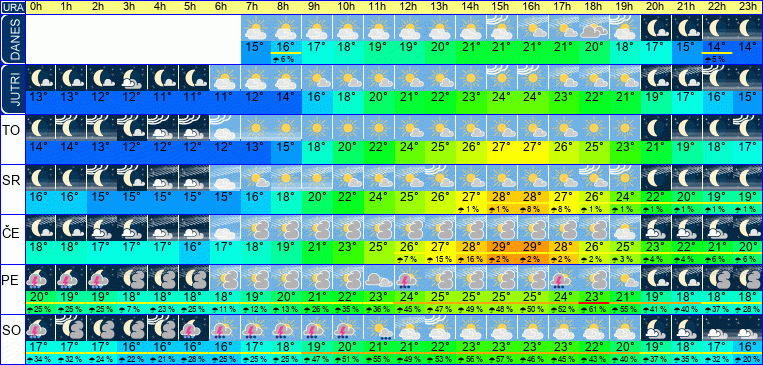
Task: Click the ČE 19h cloudy icon
Action: pos(624,228)
